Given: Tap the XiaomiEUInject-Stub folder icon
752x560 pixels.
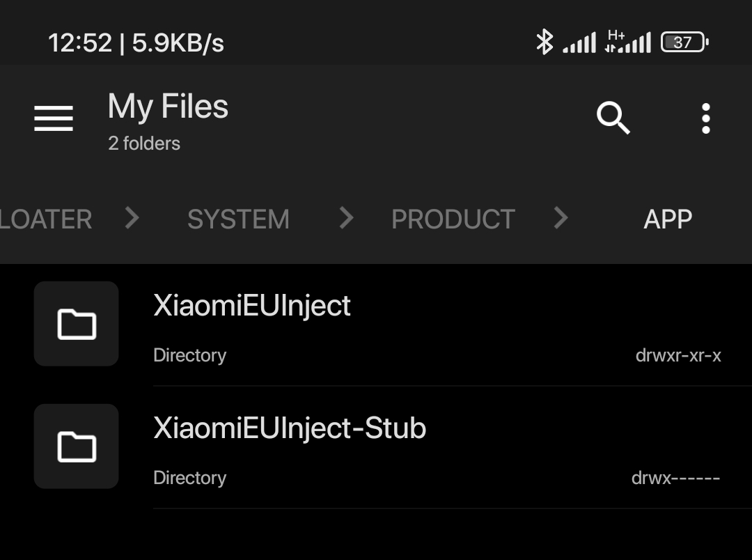Looking at the screenshot, I should pyautogui.click(x=77, y=446).
